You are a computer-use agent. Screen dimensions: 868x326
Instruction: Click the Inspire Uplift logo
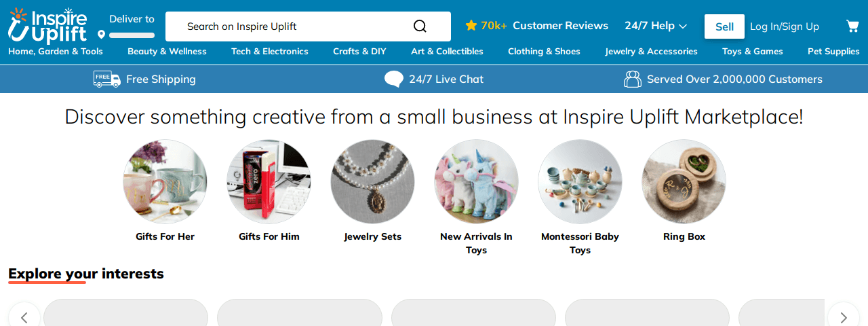[47, 25]
